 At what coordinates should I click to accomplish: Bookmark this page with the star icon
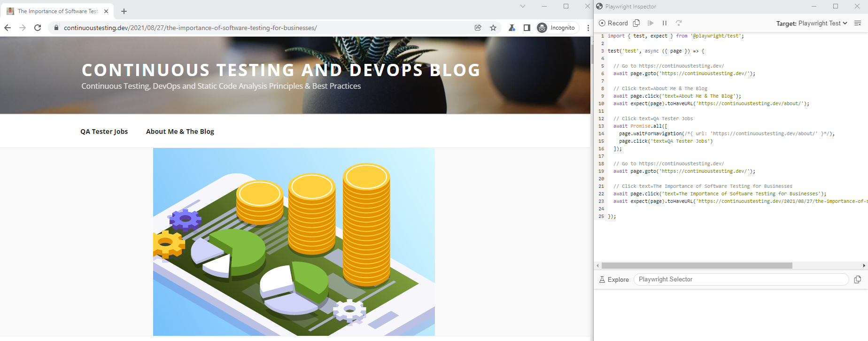pos(493,28)
